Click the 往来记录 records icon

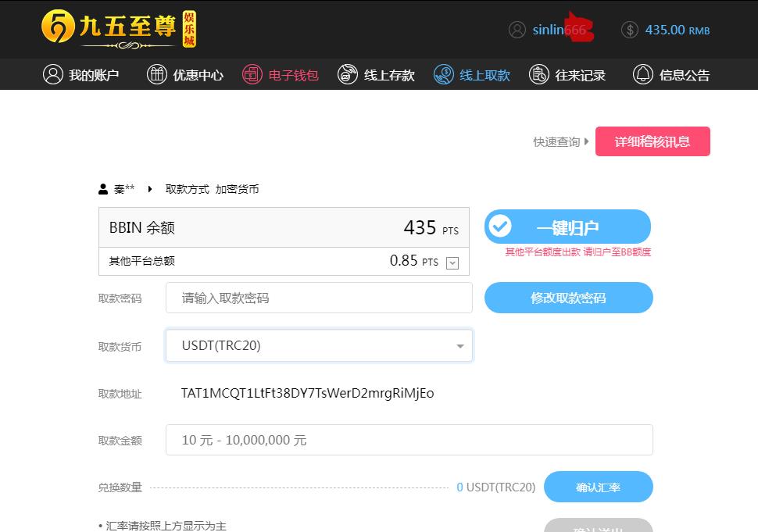(x=539, y=74)
